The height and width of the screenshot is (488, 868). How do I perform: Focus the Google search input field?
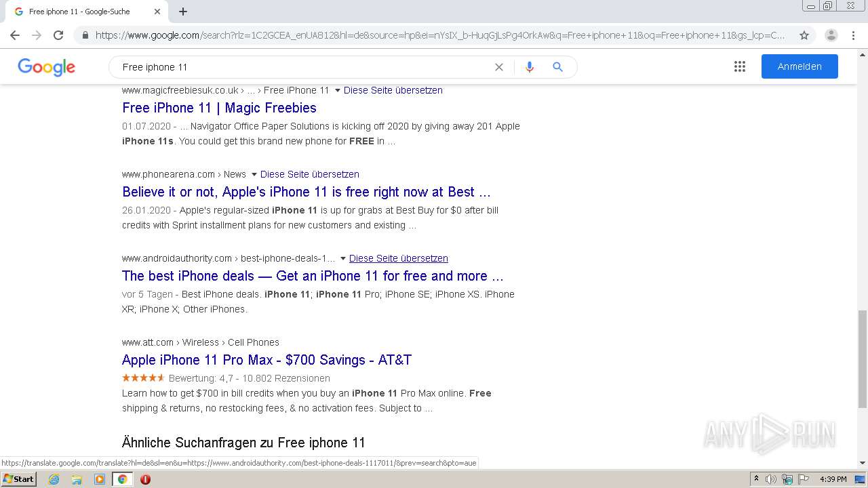click(x=304, y=67)
